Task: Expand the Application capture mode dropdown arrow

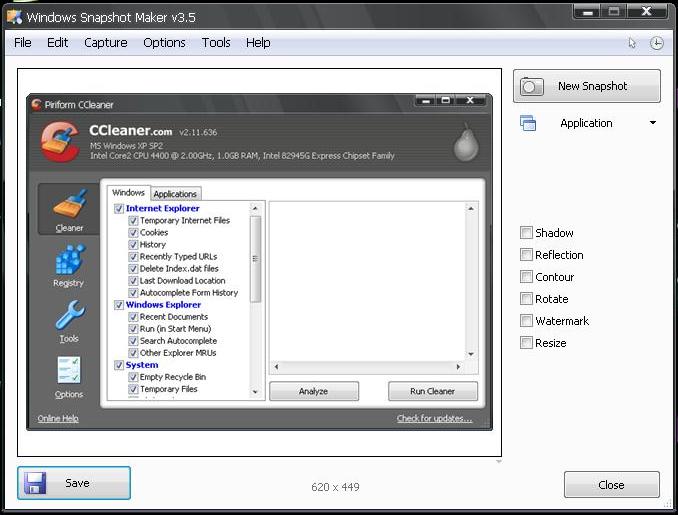Action: [652, 123]
